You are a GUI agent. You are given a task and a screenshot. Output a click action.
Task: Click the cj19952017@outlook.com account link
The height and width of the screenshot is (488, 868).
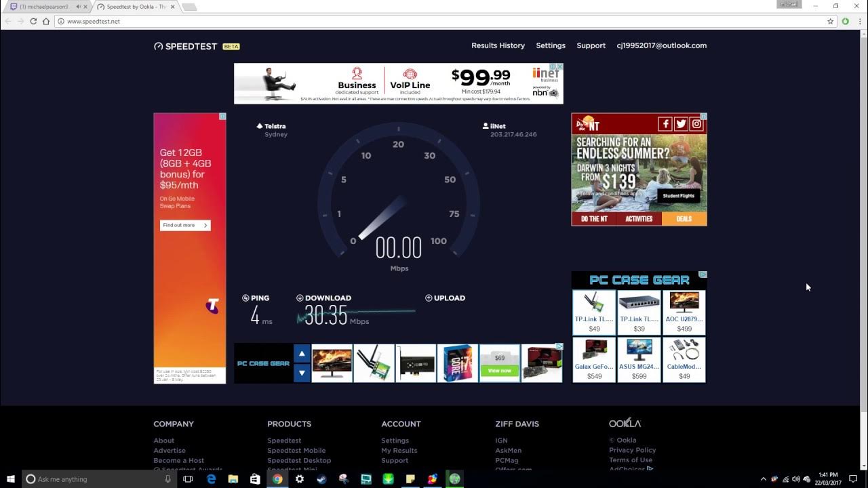661,45
